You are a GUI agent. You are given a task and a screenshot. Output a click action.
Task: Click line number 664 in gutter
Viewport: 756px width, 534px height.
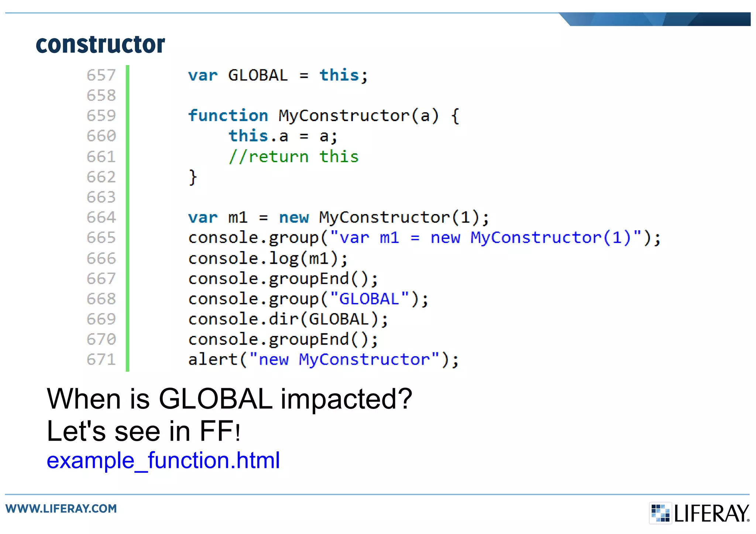point(101,217)
